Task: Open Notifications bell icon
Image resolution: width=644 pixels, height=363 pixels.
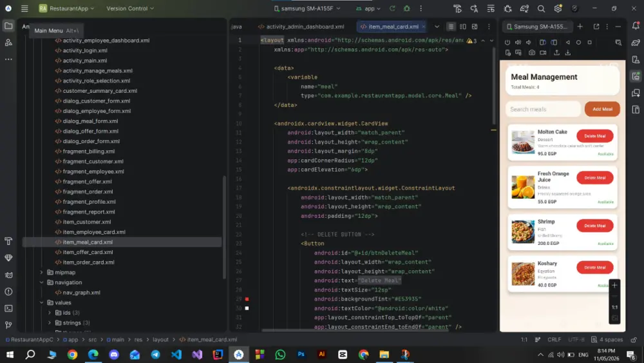Action: (x=636, y=26)
